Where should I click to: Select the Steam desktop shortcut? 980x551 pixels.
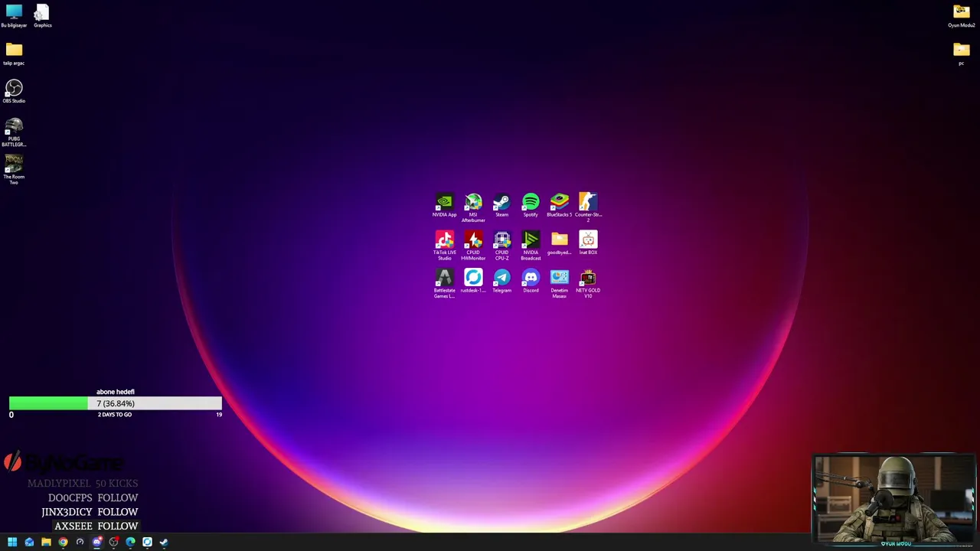[501, 205]
